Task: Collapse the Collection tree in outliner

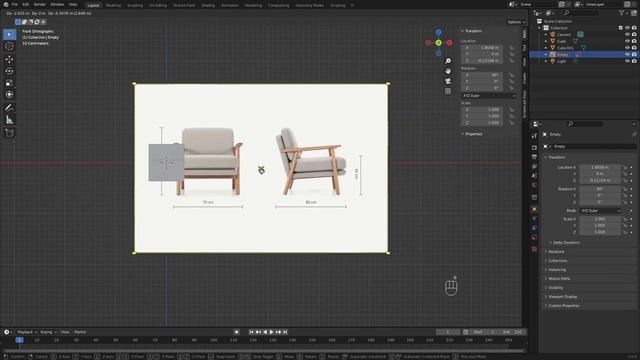Action: (x=540, y=28)
